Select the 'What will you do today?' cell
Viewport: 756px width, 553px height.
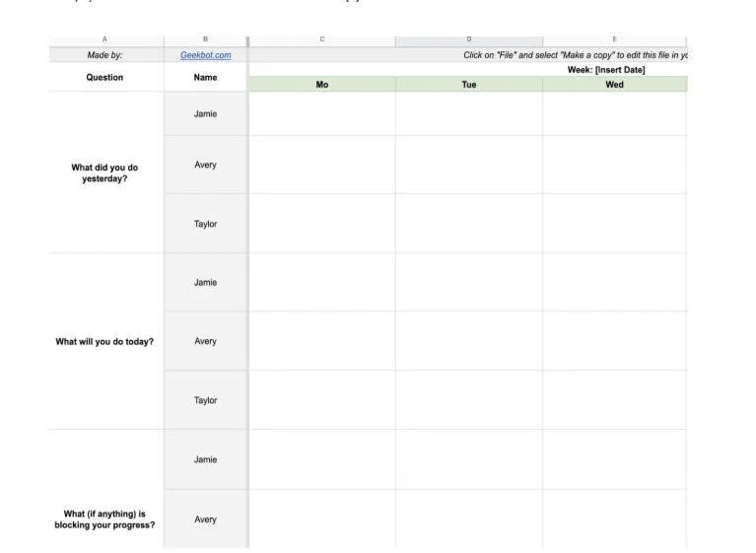coord(105,341)
